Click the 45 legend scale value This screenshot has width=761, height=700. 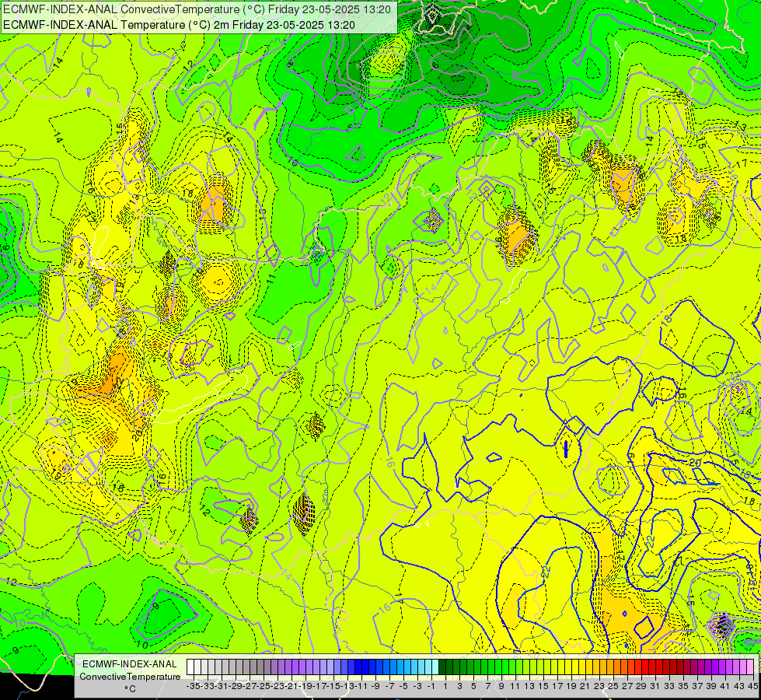point(752,686)
